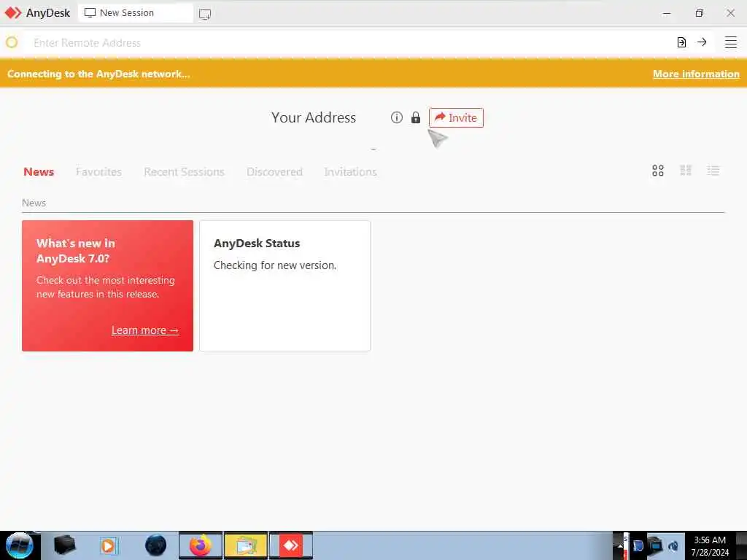
Task: Switch to the Favorites tab
Action: 98,171
